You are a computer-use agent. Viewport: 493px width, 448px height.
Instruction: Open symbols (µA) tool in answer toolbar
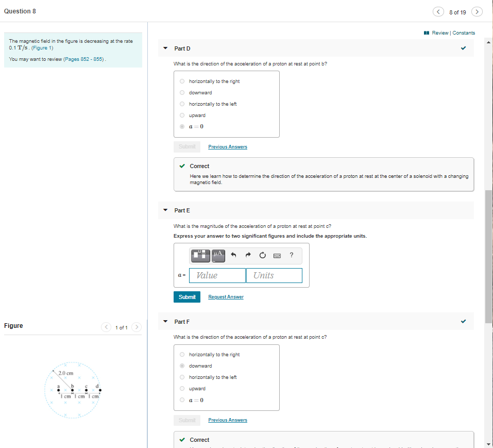(x=218, y=256)
